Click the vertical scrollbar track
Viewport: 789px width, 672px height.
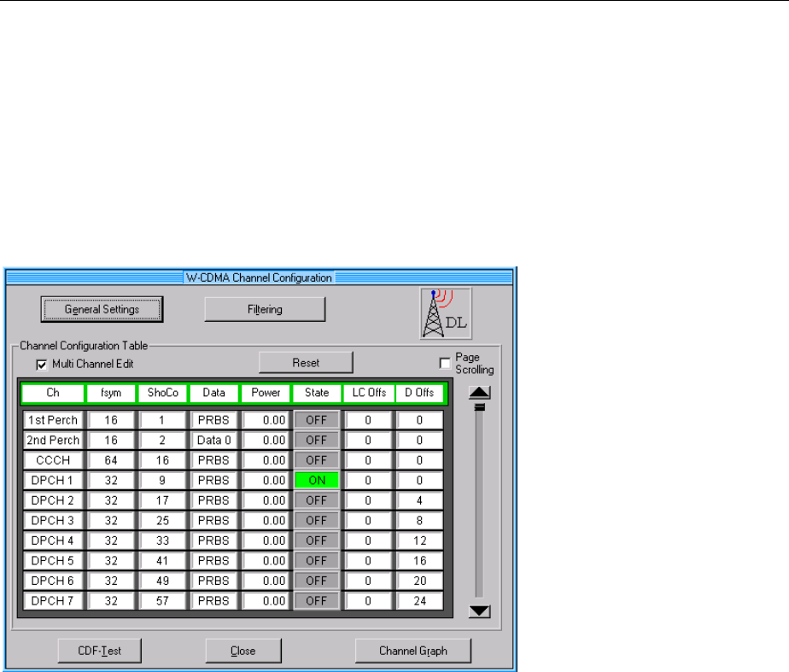tap(480, 503)
